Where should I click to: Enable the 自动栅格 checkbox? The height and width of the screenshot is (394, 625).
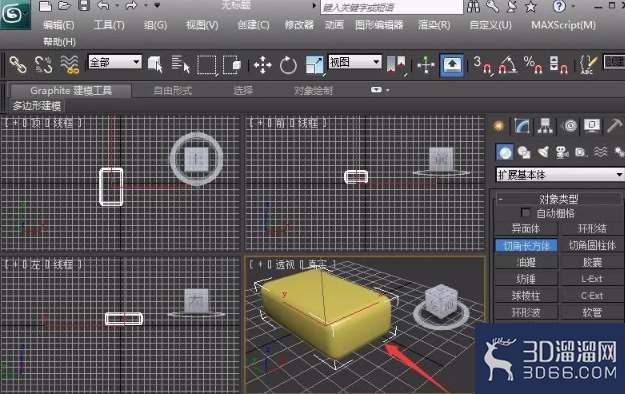pyautogui.click(x=526, y=213)
